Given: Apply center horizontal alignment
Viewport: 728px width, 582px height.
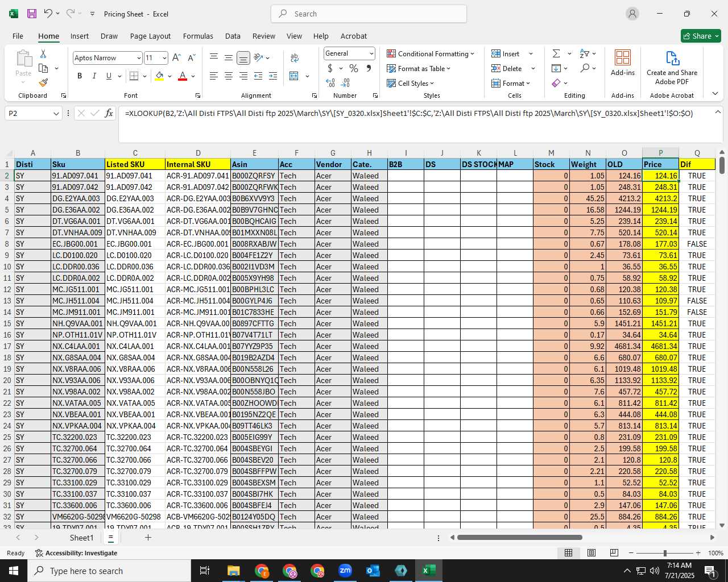Looking at the screenshot, I should click(x=229, y=76).
